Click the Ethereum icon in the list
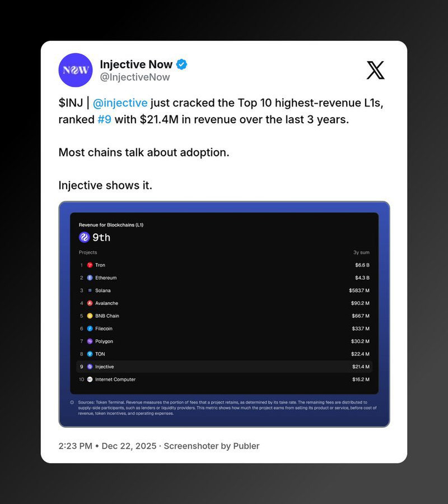The height and width of the screenshot is (504, 448). [x=90, y=278]
